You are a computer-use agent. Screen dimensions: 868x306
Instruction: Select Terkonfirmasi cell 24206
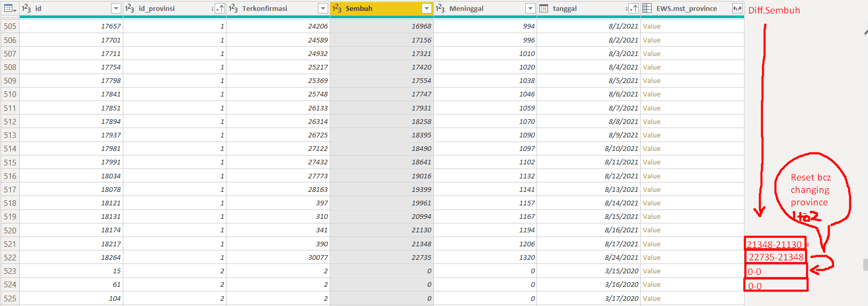click(278, 26)
